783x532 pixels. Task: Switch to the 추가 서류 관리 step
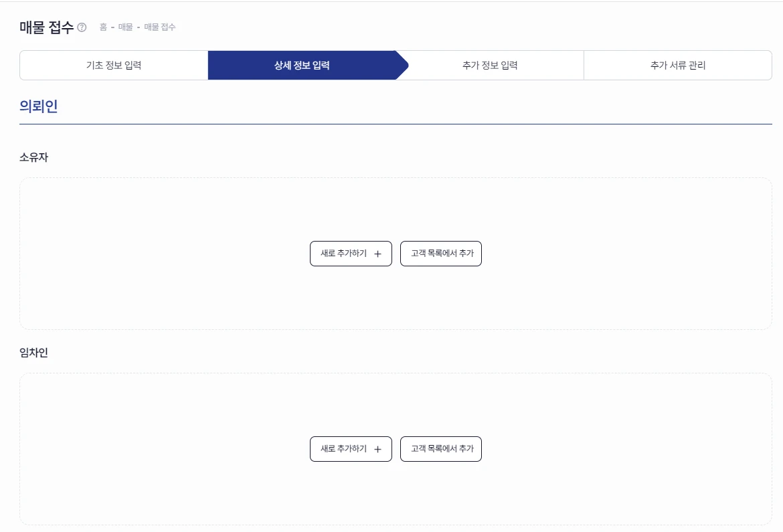pyautogui.click(x=678, y=66)
